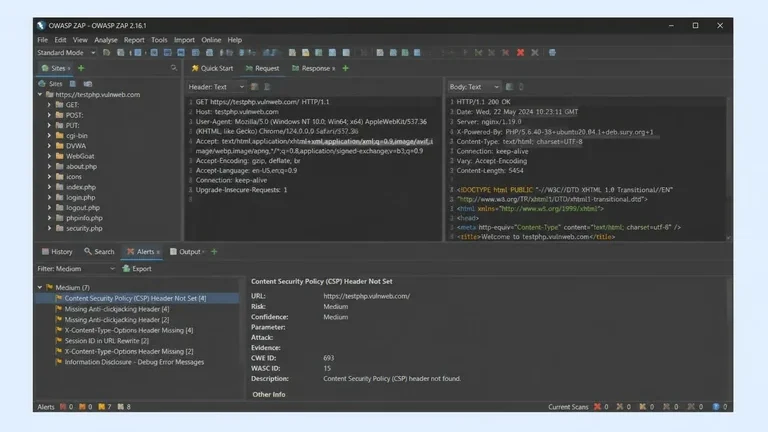This screenshot has height=432, width=768.
Task: Click the Export button
Action: [x=137, y=268]
